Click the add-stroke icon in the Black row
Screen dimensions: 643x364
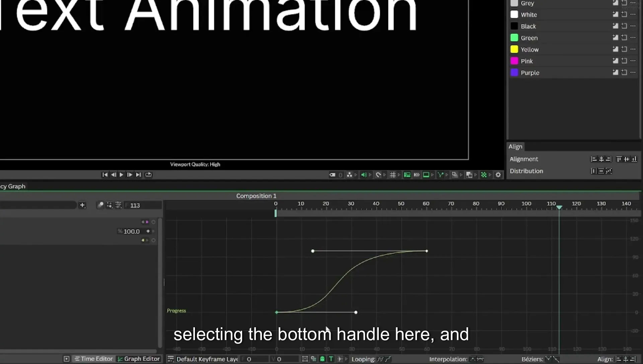pyautogui.click(x=624, y=26)
